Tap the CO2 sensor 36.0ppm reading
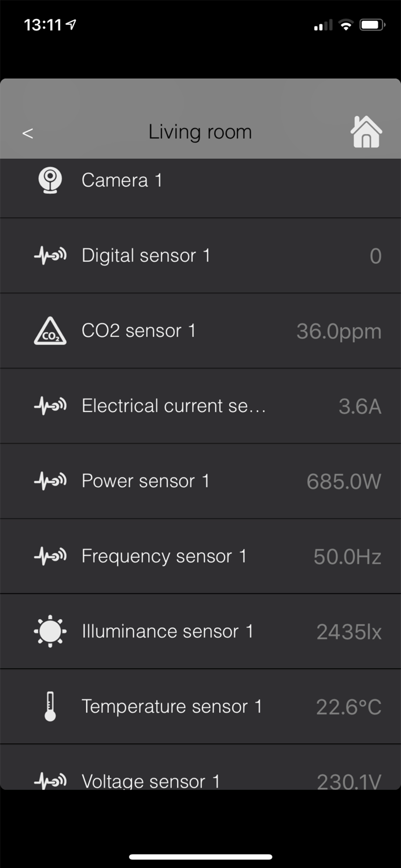 [x=338, y=330]
